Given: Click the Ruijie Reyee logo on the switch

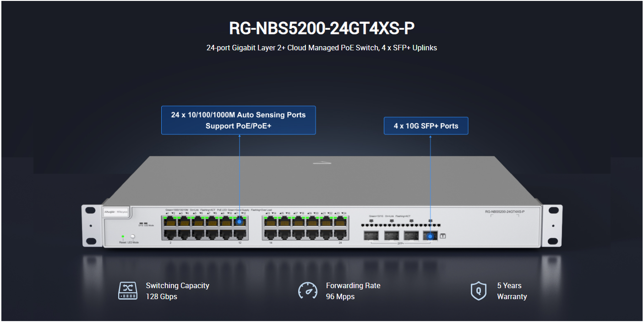Looking at the screenshot, I should (x=115, y=212).
